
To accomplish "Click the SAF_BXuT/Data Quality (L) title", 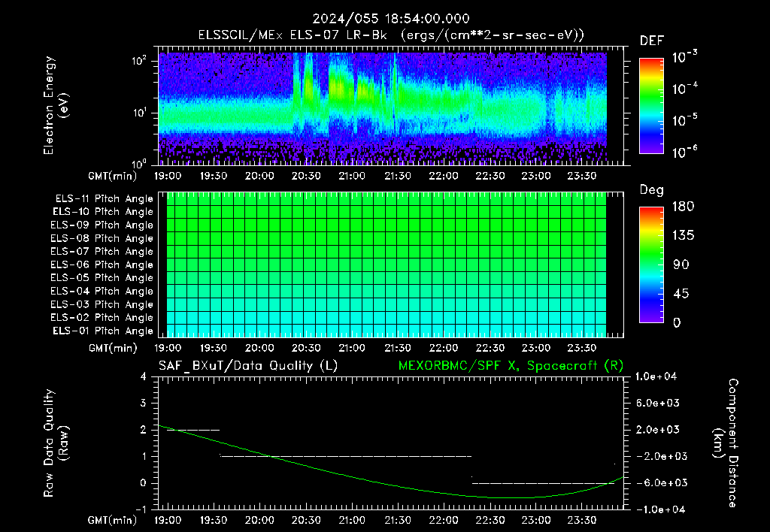I will 248,366.
